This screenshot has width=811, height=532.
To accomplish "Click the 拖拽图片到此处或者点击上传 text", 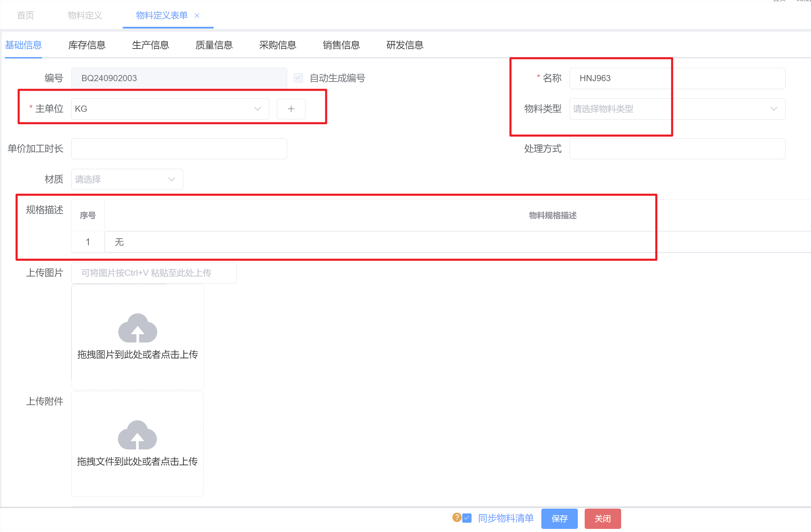I will [x=138, y=355].
